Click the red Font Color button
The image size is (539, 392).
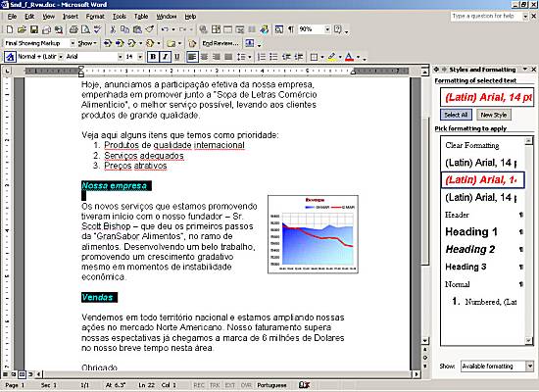click(349, 57)
